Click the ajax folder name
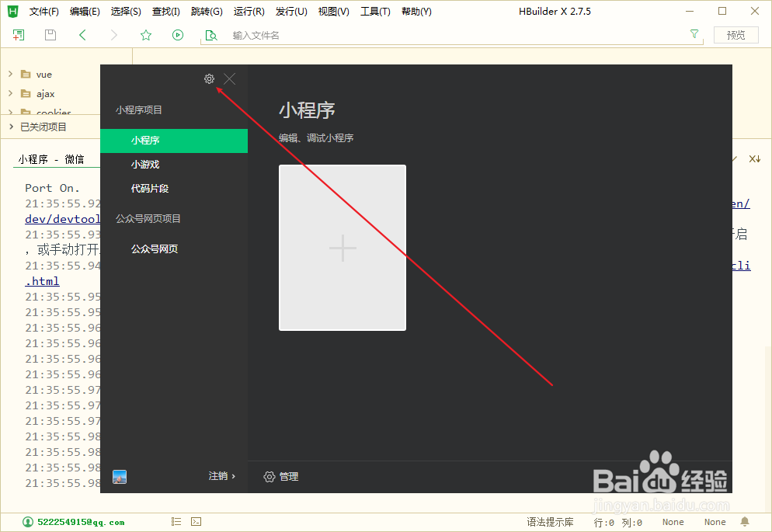 (x=45, y=94)
